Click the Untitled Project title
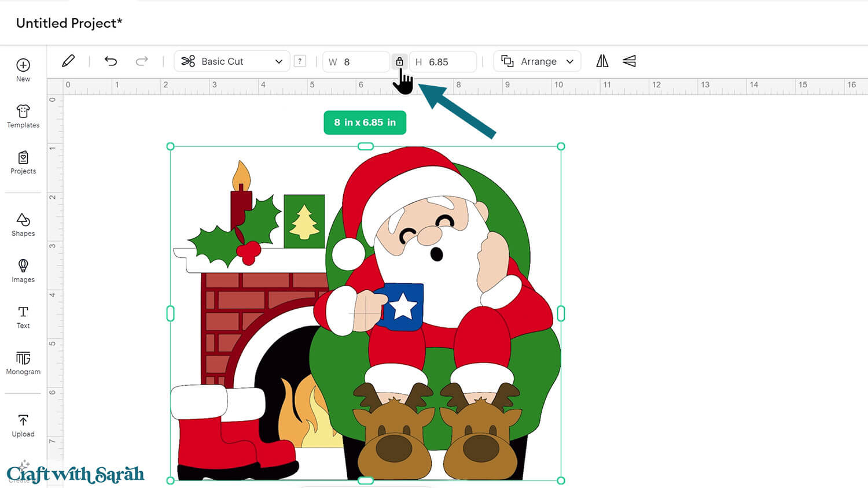 [68, 23]
